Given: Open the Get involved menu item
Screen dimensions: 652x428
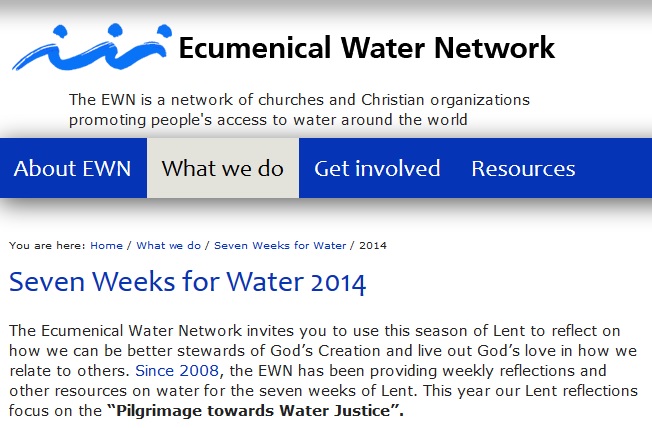Looking at the screenshot, I should click(377, 168).
